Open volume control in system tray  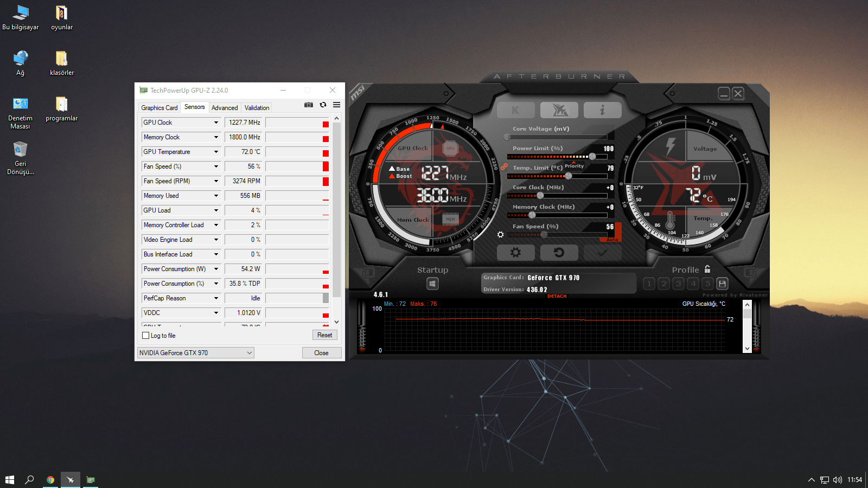(838, 480)
